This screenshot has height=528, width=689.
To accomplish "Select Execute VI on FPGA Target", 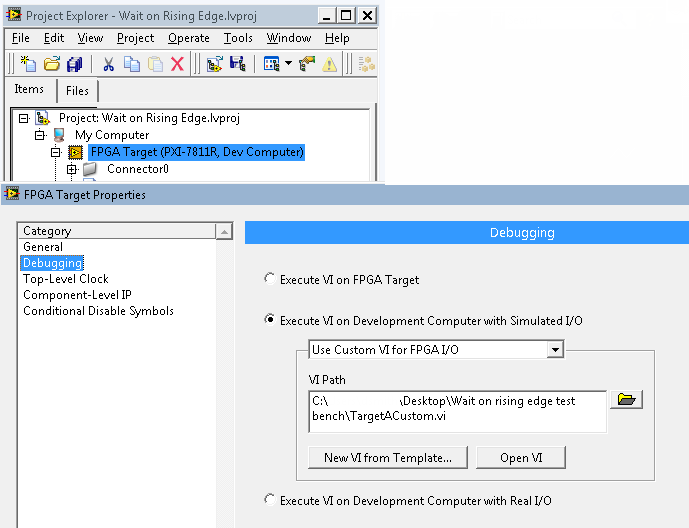I will (x=270, y=279).
